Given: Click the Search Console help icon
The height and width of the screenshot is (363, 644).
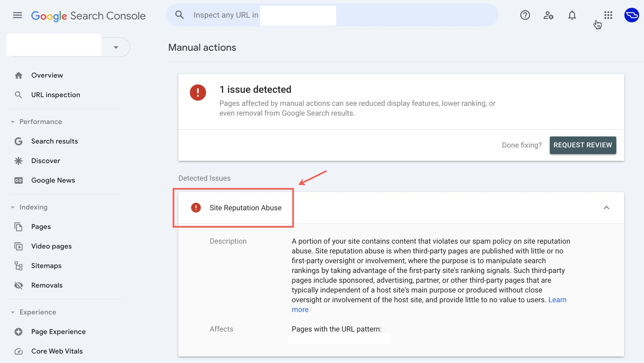Looking at the screenshot, I should click(x=525, y=15).
